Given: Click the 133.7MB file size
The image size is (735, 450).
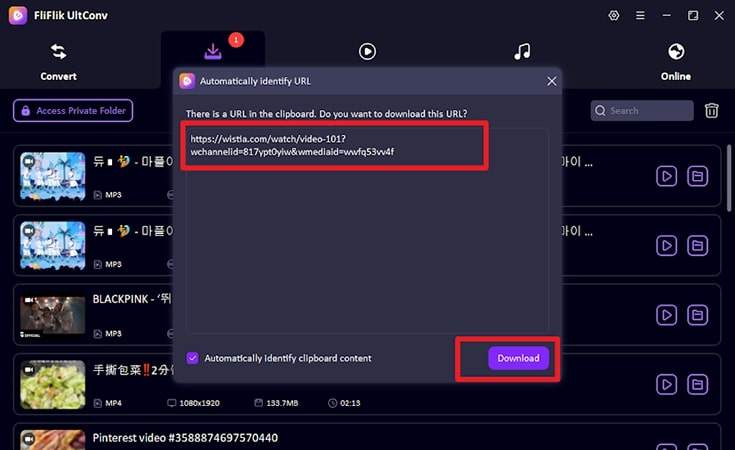Looking at the screenshot, I should [282, 403].
